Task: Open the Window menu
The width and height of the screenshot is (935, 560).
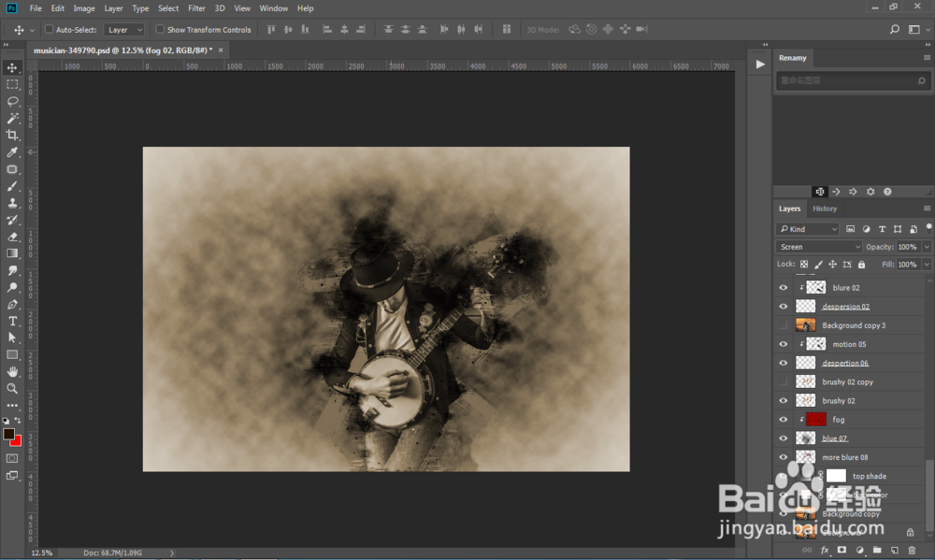Action: coord(274,8)
